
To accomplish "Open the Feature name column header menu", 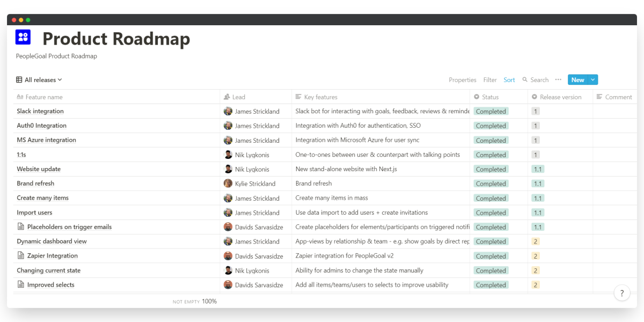I will point(116,97).
